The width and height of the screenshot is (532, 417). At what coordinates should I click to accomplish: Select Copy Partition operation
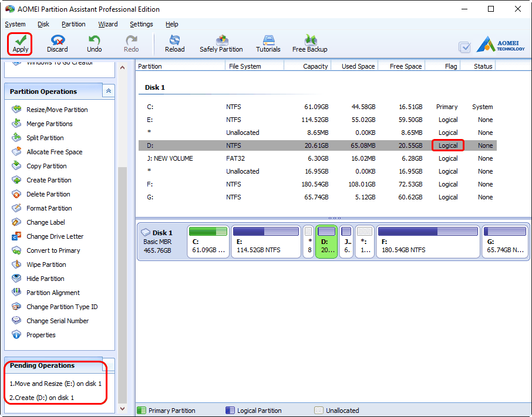tap(46, 166)
